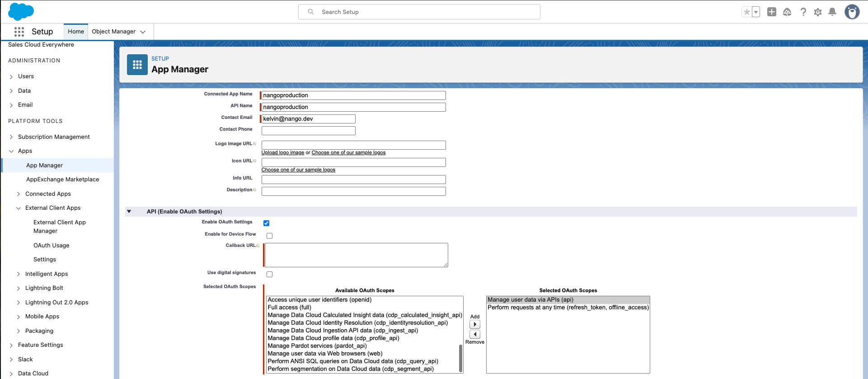Enable the Device Flow checkbox
The image size is (868, 379).
tap(270, 236)
